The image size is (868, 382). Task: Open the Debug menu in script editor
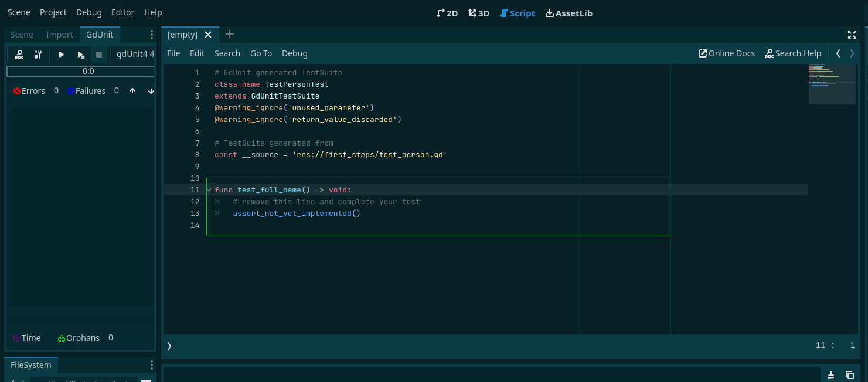pos(294,53)
